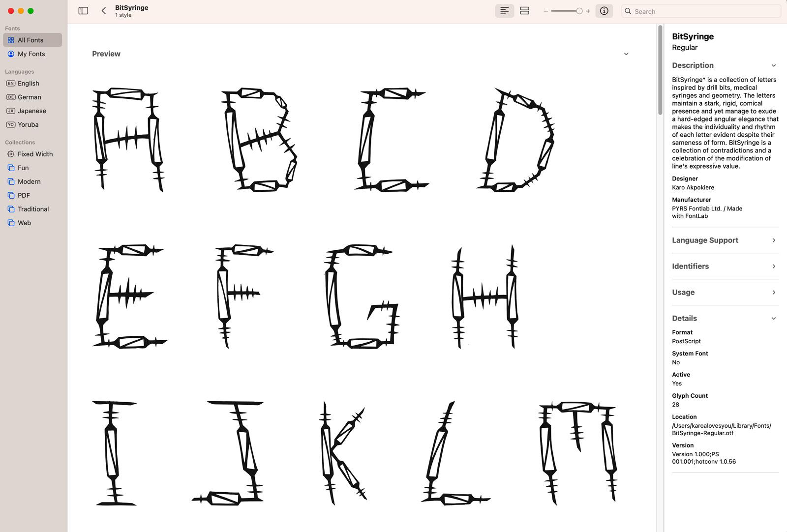Click the preview pane vertical scrollbar
This screenshot has height=532, width=787.
660,70
